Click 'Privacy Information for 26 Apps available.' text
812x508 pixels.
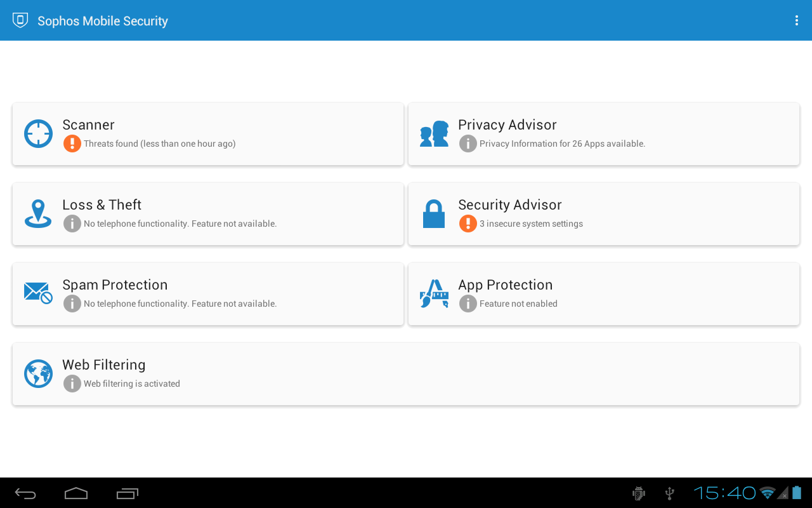pos(563,144)
